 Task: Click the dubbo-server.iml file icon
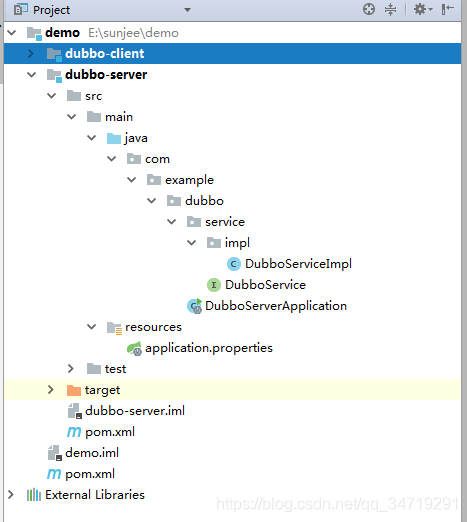point(75,411)
